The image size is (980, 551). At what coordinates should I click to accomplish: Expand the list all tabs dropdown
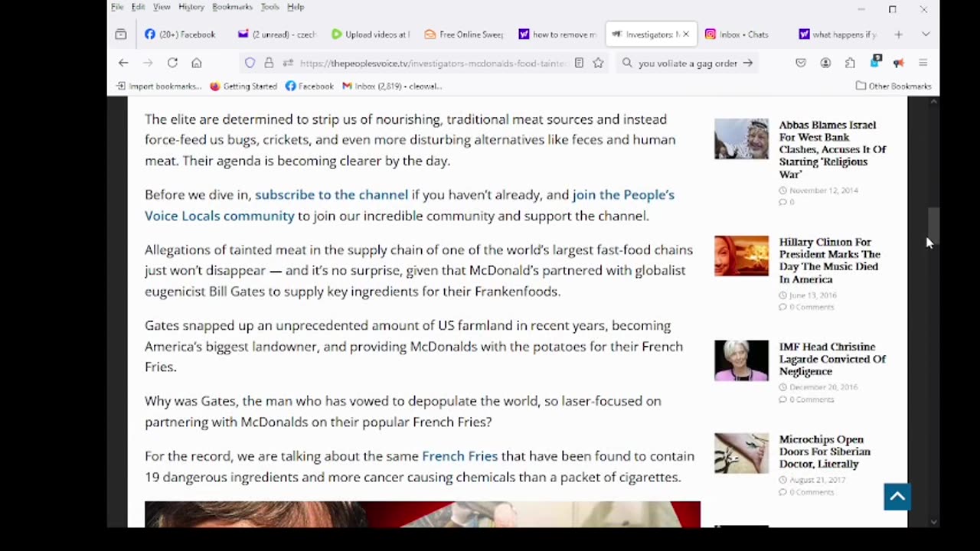pyautogui.click(x=926, y=34)
